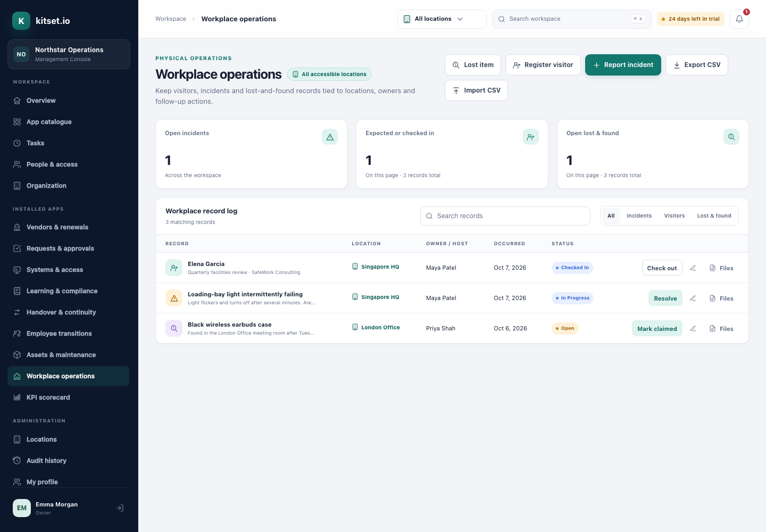Viewport: 766px width, 532px height.
Task: Export records with Export CSV
Action: (697, 65)
